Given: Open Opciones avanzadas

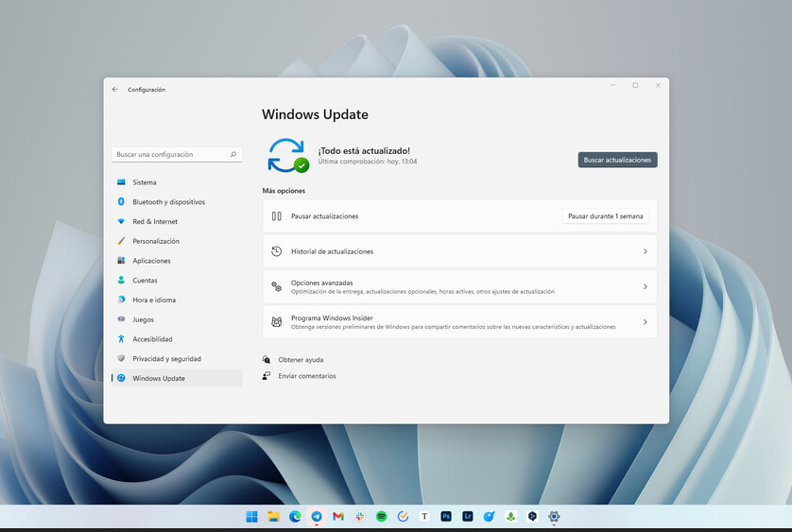Looking at the screenshot, I should pyautogui.click(x=459, y=286).
